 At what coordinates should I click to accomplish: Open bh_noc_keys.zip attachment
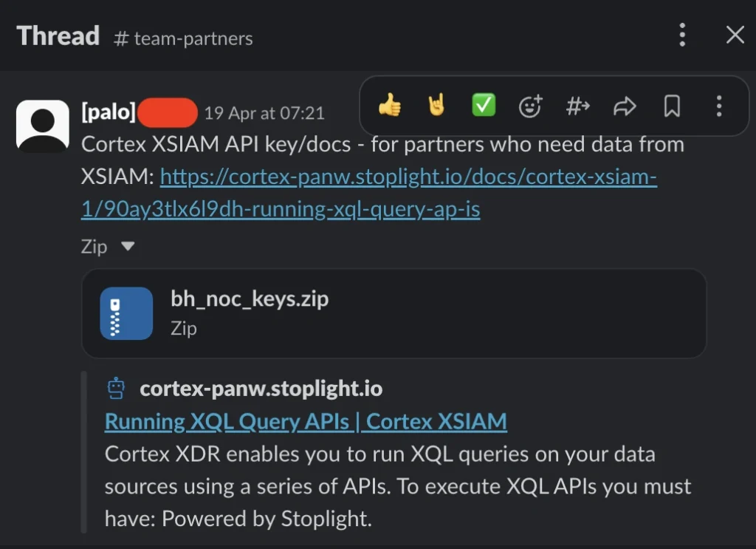[394, 313]
